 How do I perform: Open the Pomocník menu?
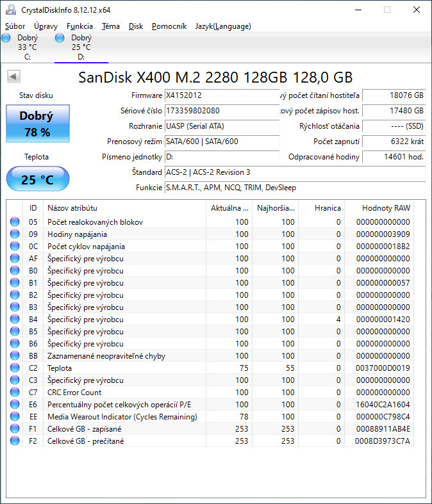click(x=169, y=26)
